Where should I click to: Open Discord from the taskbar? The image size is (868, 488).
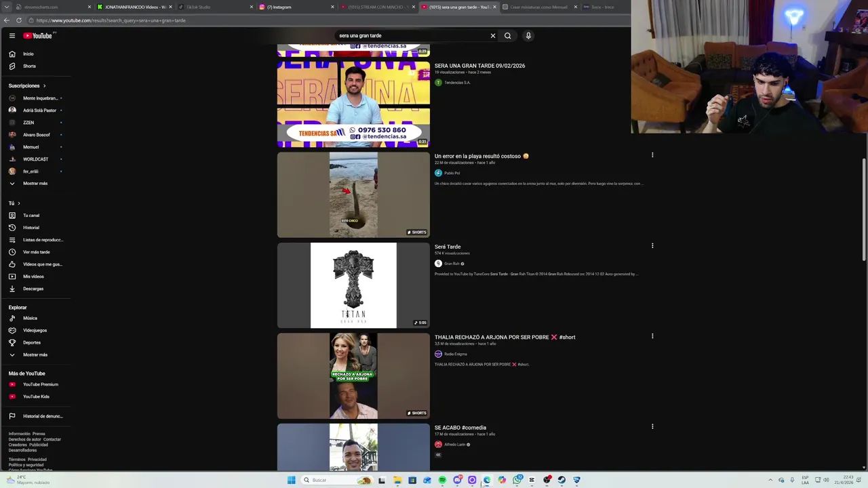pyautogui.click(x=457, y=480)
